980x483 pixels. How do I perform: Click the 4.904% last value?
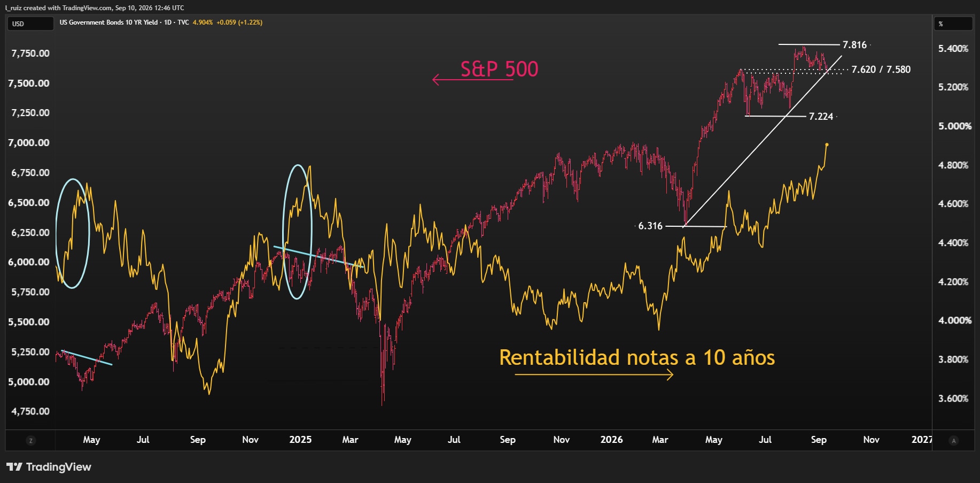(x=203, y=22)
